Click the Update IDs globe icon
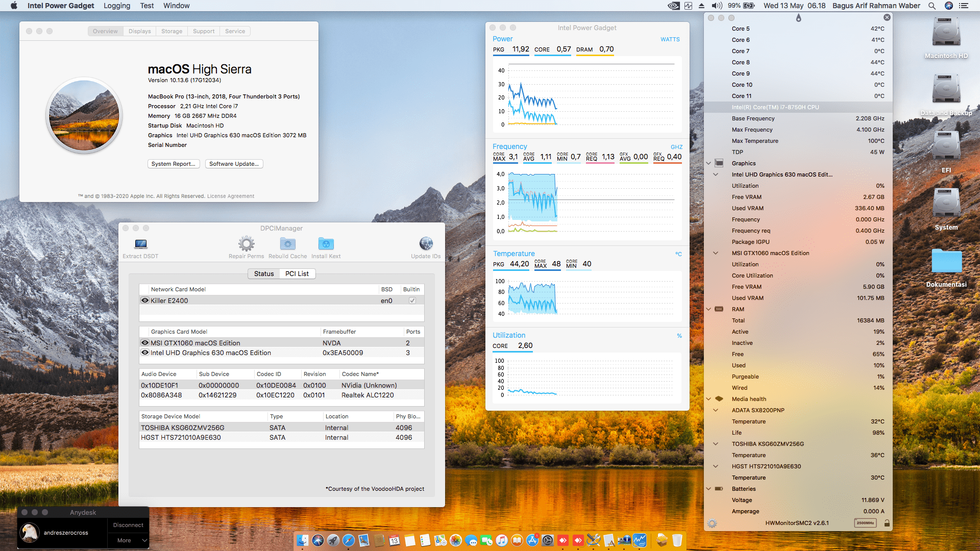Image resolution: width=980 pixels, height=551 pixels. [426, 244]
